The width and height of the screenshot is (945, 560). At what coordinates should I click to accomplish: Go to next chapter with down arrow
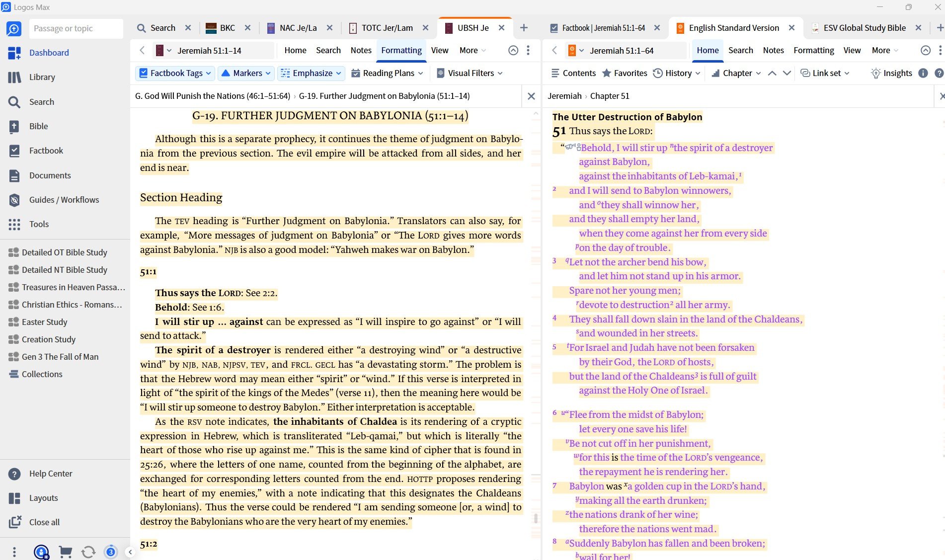tap(787, 73)
